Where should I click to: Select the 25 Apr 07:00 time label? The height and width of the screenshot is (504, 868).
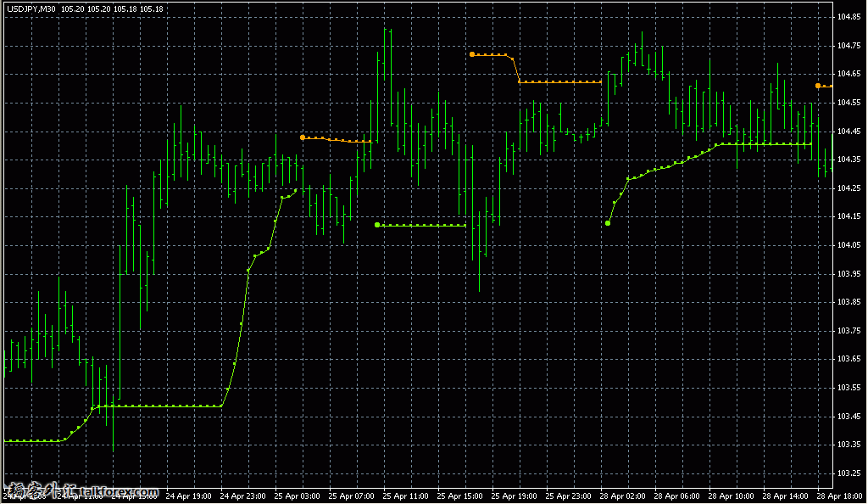click(x=351, y=496)
